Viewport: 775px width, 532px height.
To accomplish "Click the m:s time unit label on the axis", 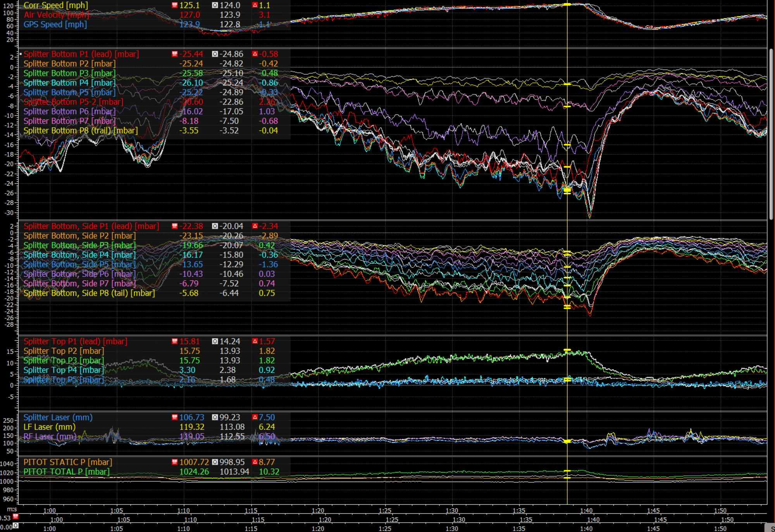I will coord(12,510).
